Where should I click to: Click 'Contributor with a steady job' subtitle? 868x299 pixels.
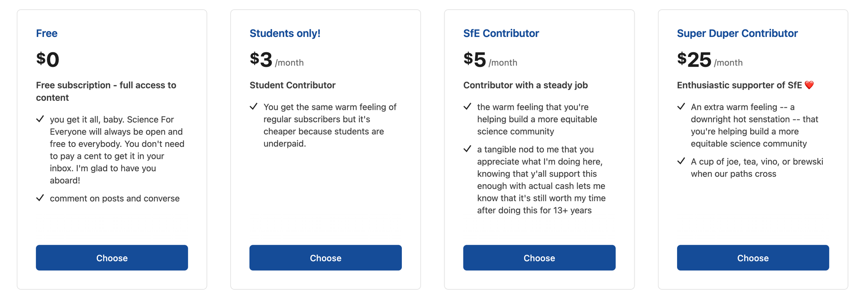tap(525, 85)
